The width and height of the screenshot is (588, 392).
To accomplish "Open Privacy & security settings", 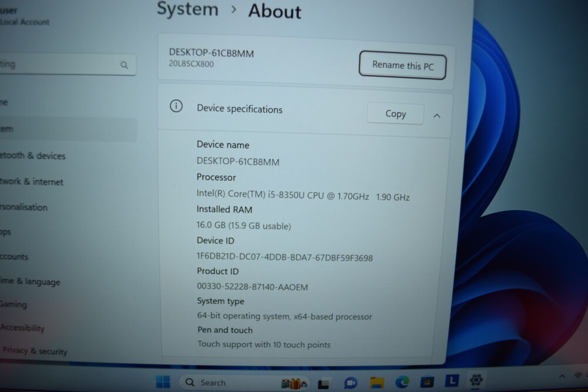I will click(x=35, y=350).
